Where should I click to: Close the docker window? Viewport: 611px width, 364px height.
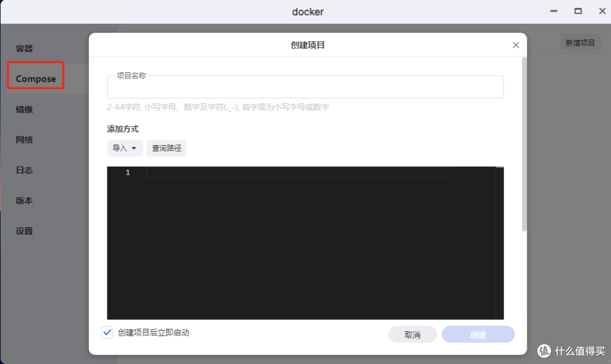click(602, 11)
